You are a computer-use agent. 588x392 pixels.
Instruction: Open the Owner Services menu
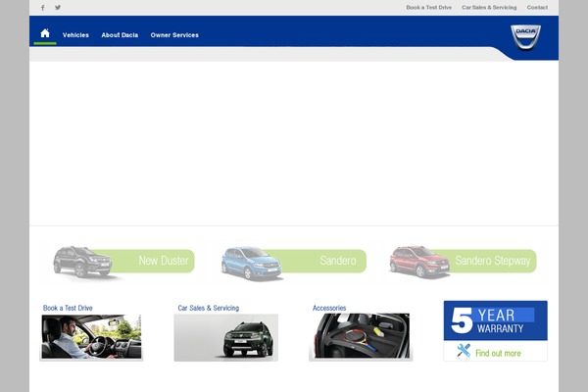point(174,35)
